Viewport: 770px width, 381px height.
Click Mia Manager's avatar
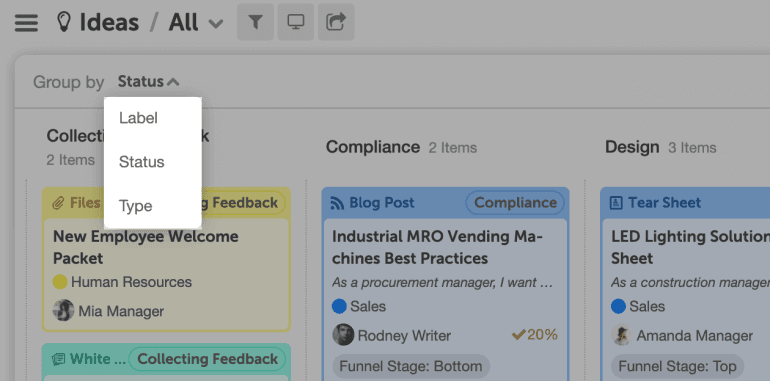point(64,310)
